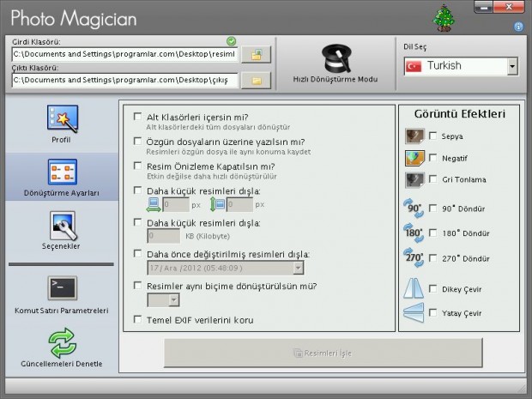Screen dimensions: 532x399
Task: Browse for Çıktı Klasörü folder
Action: [257, 81]
